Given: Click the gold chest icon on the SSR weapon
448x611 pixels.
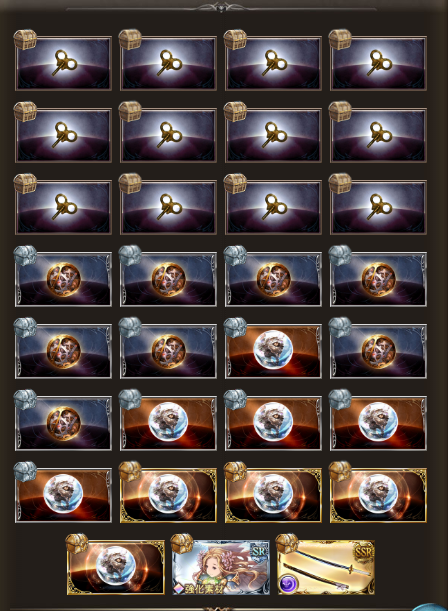Looking at the screenshot, I should point(287,543).
